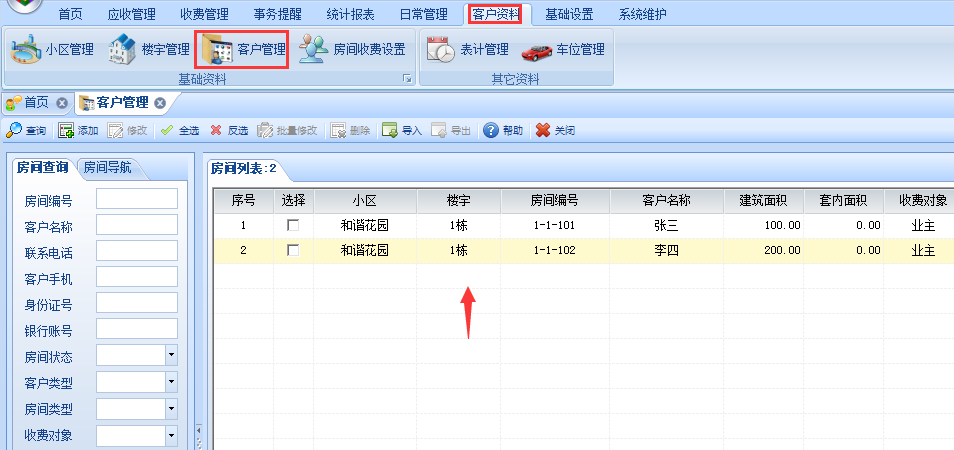Image resolution: width=954 pixels, height=450 pixels.
Task: Select the 房间查询 panel tab
Action: click(x=42, y=168)
